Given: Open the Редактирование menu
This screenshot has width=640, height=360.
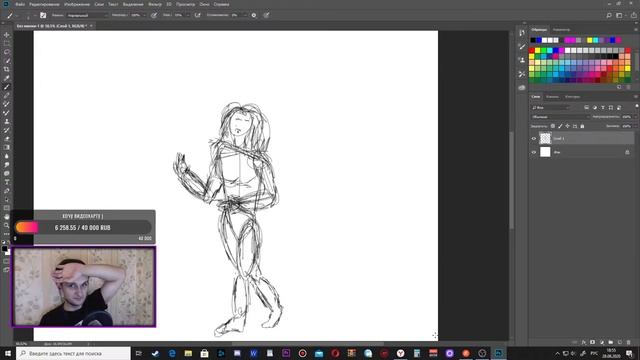Looking at the screenshot, I should point(44,4).
